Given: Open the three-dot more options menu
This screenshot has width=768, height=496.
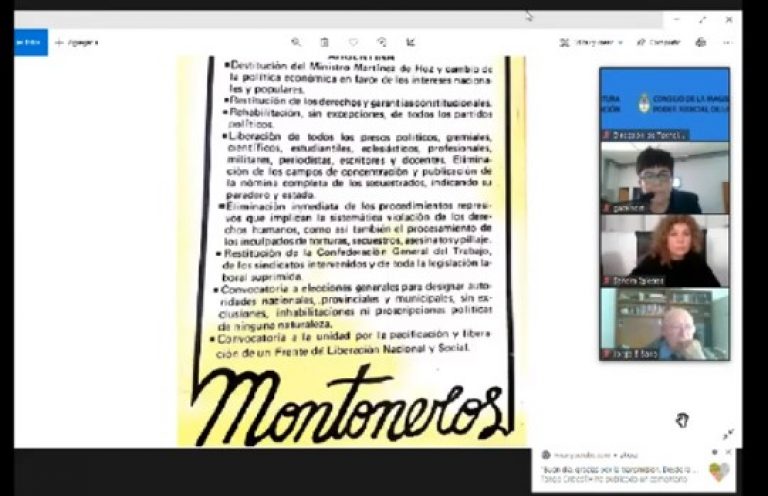Looking at the screenshot, I should [728, 43].
